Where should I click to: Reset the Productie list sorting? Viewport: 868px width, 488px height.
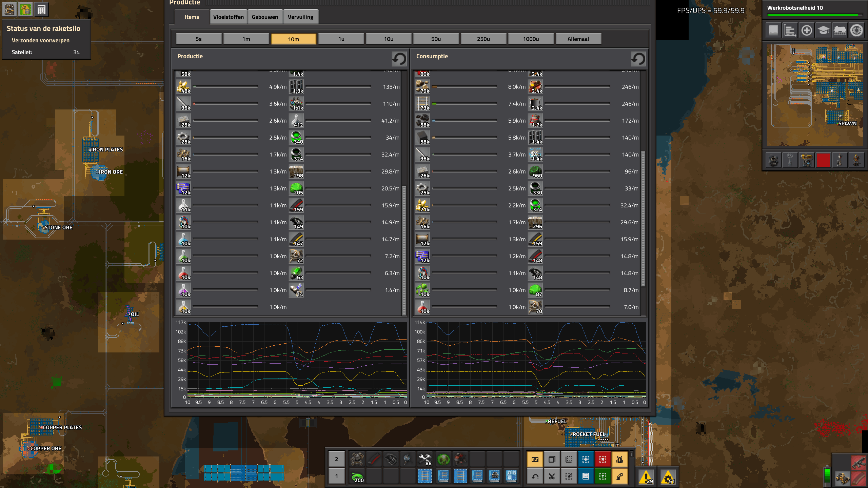pyautogui.click(x=399, y=59)
